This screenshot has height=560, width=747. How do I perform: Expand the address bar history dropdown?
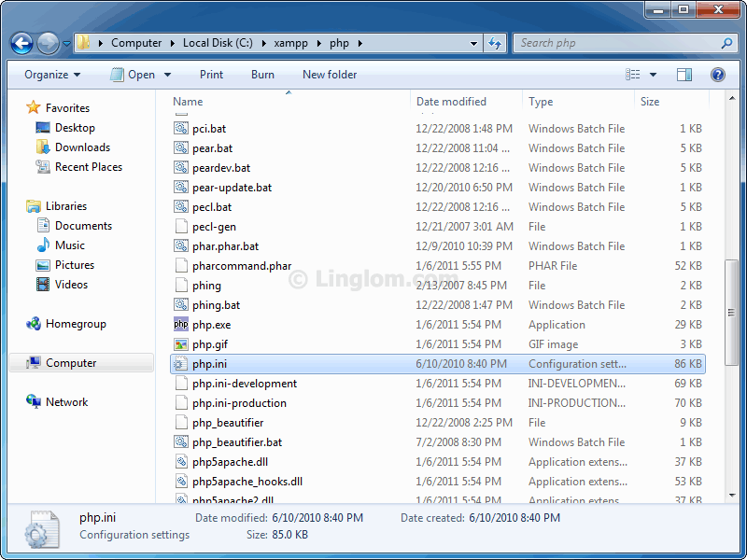(473, 43)
